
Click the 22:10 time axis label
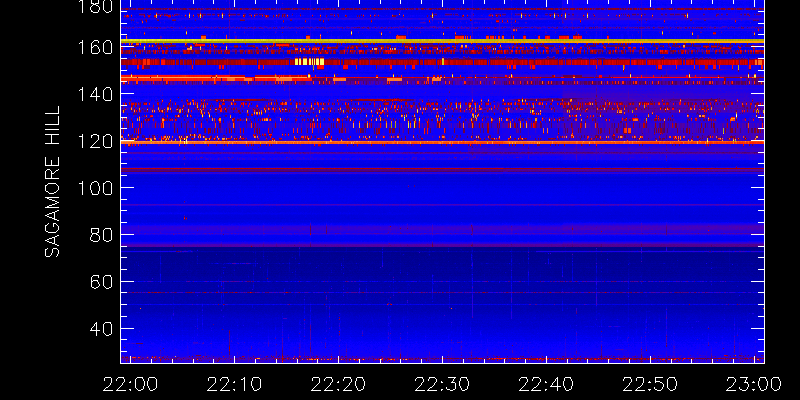tap(234, 384)
